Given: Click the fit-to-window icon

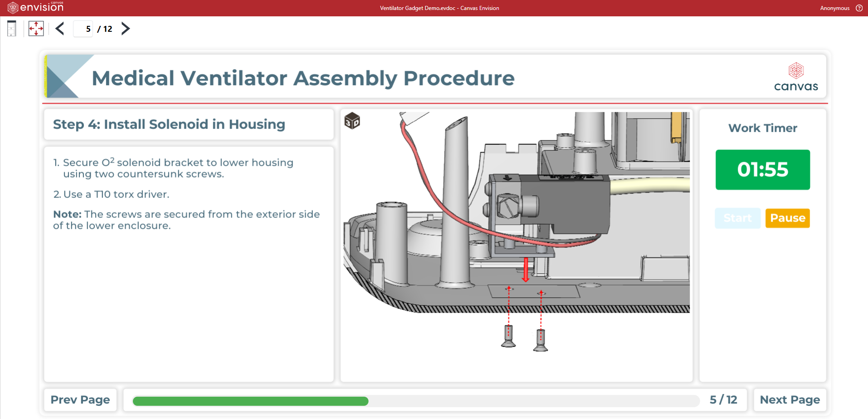Looking at the screenshot, I should [x=36, y=29].
